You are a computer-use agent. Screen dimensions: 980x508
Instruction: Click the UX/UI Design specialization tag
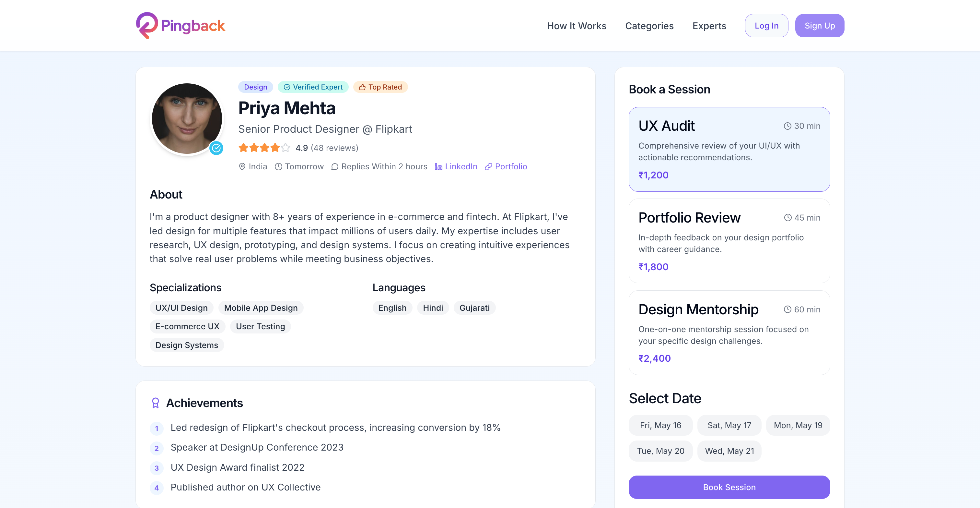[x=181, y=308]
